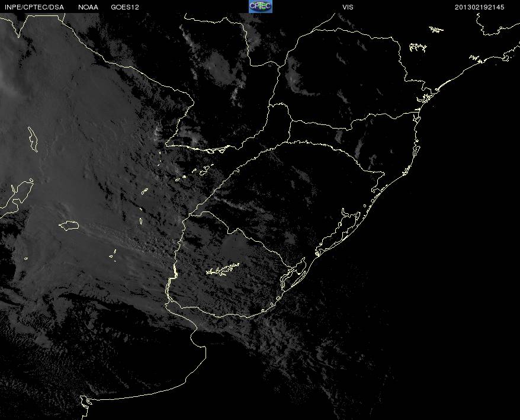Click the rounded lake outline in lower-left clouds
This screenshot has height=420, width=520.
[x=69, y=226]
